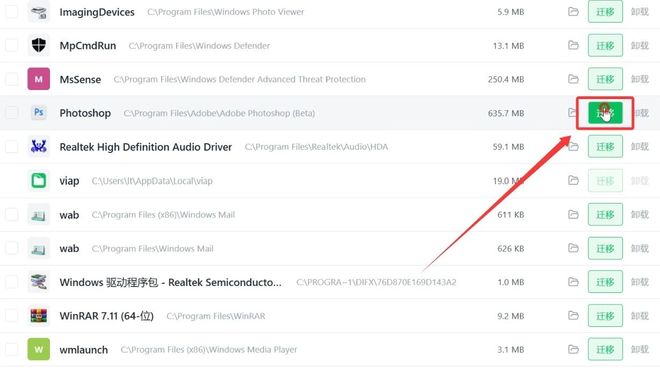Click 迁移 button for Realtek High Definition Audio Driver
Image resolution: width=660 pixels, height=371 pixels.
[x=605, y=147]
